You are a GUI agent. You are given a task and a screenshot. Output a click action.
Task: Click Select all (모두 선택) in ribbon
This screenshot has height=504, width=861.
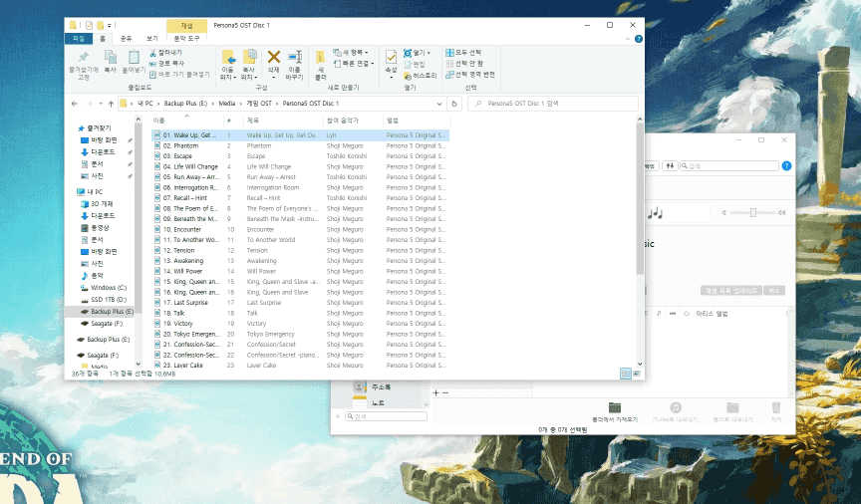(463, 52)
